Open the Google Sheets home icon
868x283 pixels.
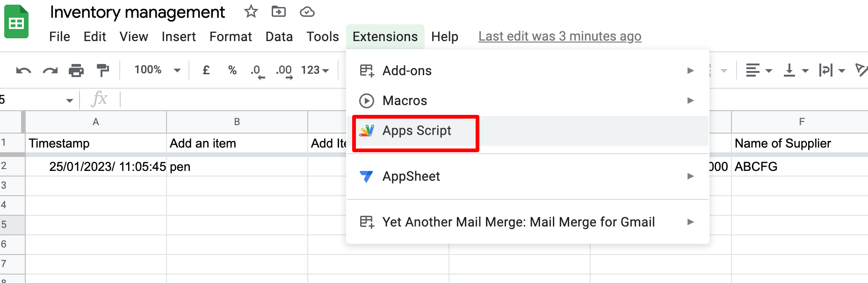pos(16,21)
